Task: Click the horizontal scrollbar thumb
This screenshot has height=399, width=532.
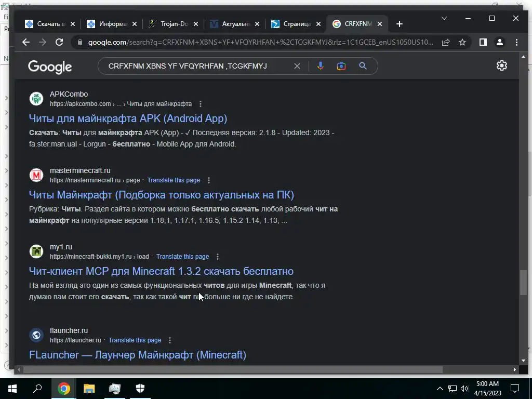Action: click(x=233, y=369)
